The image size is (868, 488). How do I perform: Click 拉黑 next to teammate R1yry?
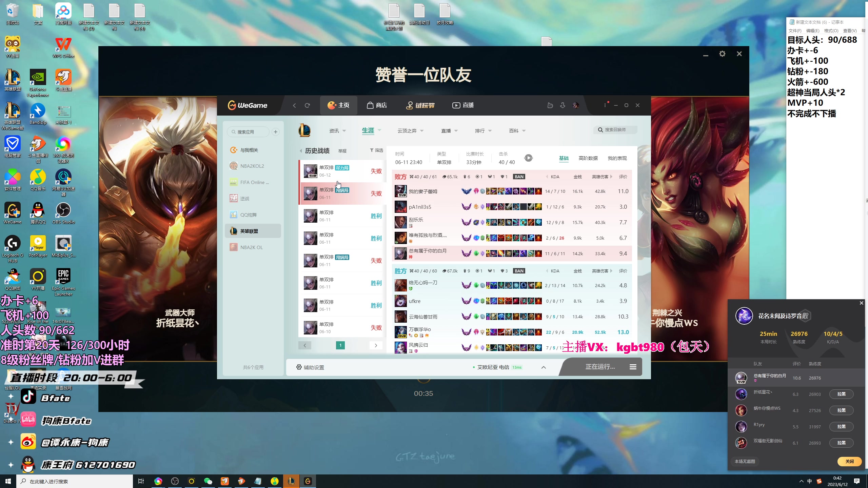(x=842, y=427)
